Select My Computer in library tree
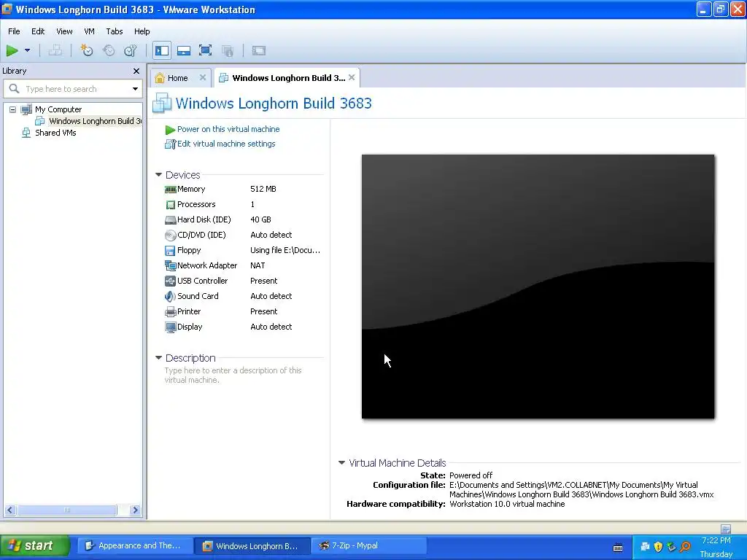The height and width of the screenshot is (560, 747). coord(58,109)
